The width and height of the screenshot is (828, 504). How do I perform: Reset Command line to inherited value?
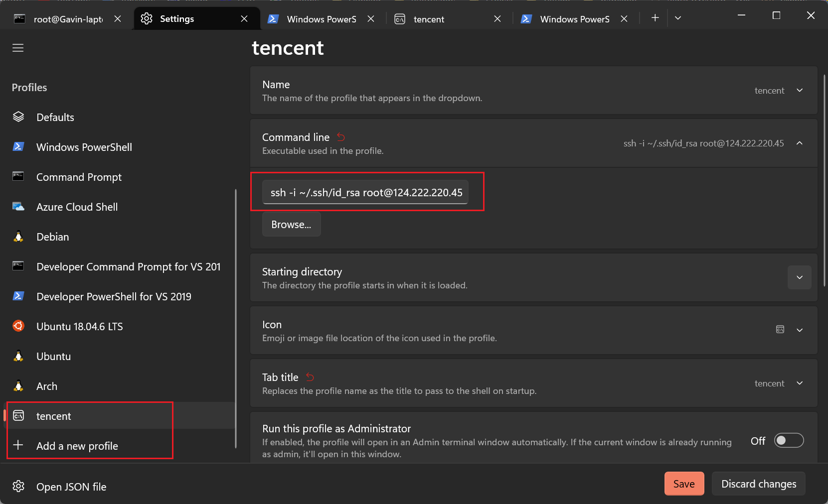click(x=341, y=137)
